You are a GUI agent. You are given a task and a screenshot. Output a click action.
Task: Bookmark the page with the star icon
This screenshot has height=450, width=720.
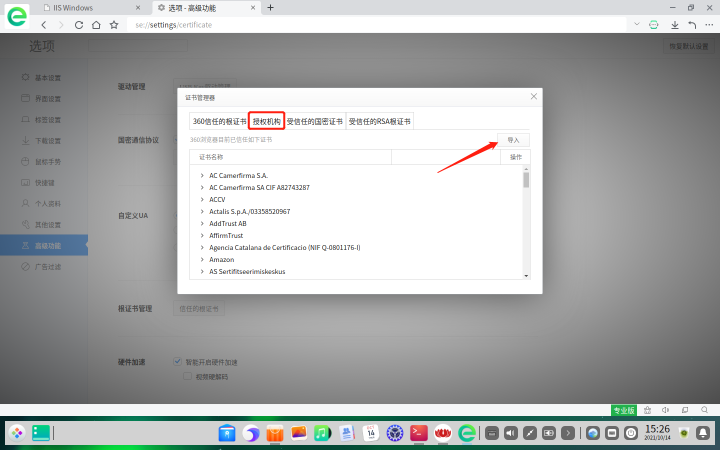click(114, 25)
